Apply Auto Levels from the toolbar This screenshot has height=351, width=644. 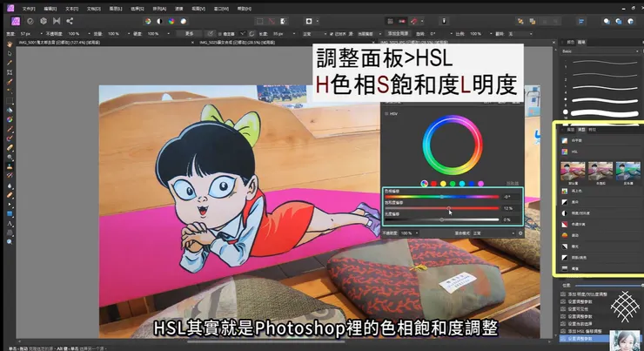click(148, 21)
